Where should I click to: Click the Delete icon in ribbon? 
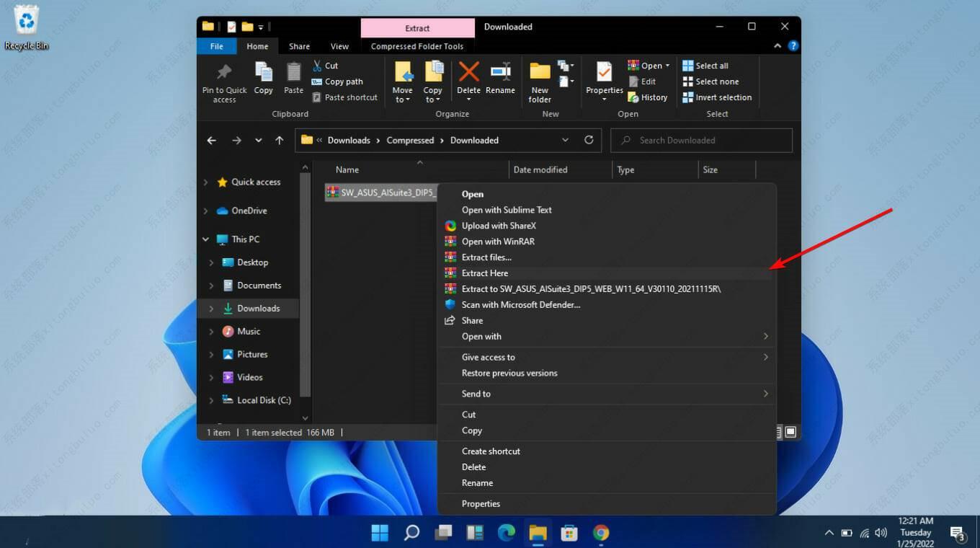(468, 73)
